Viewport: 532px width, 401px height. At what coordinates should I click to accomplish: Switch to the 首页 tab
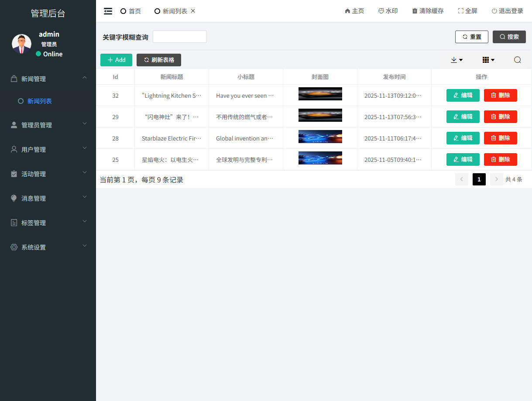tap(131, 11)
